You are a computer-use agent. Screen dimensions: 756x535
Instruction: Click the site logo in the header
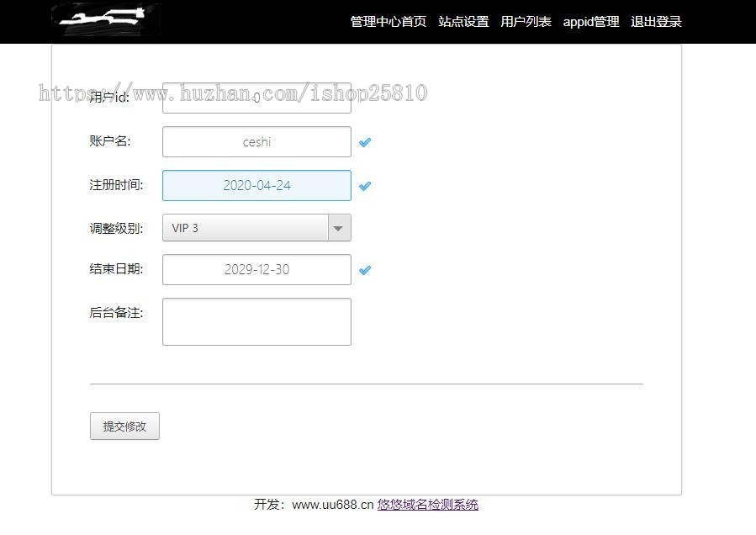pos(106,19)
